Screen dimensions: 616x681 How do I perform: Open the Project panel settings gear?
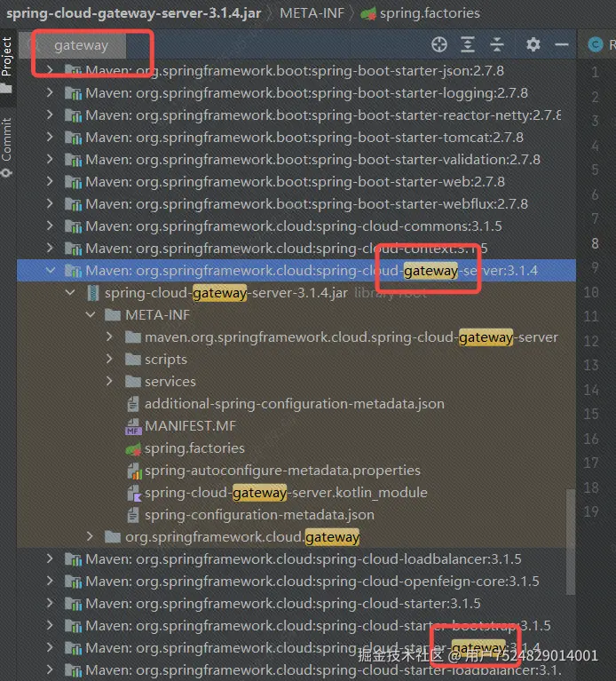(533, 44)
